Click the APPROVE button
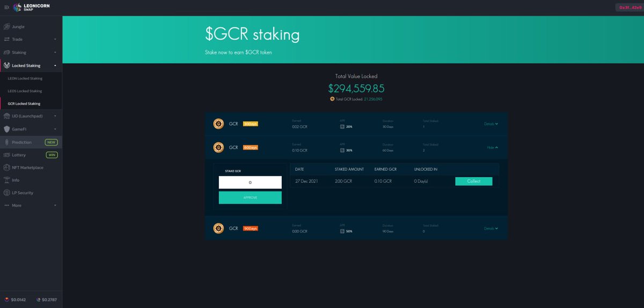644x308 pixels. point(250,197)
